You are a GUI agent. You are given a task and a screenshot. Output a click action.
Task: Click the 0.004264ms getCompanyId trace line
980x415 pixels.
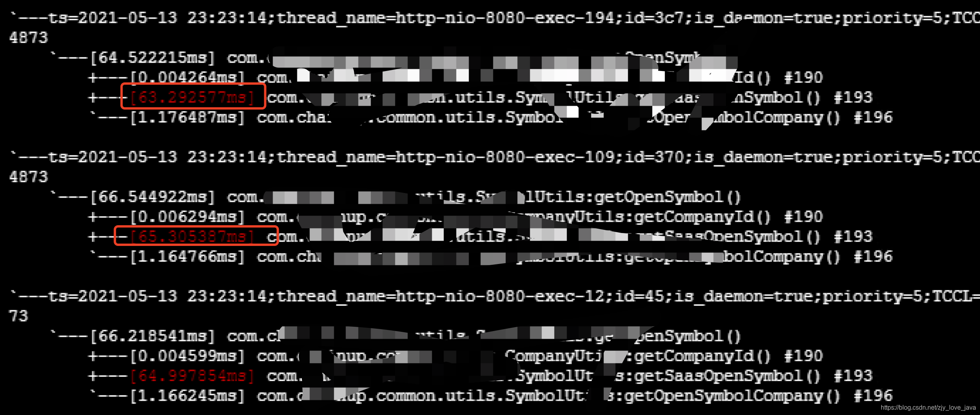click(456, 77)
